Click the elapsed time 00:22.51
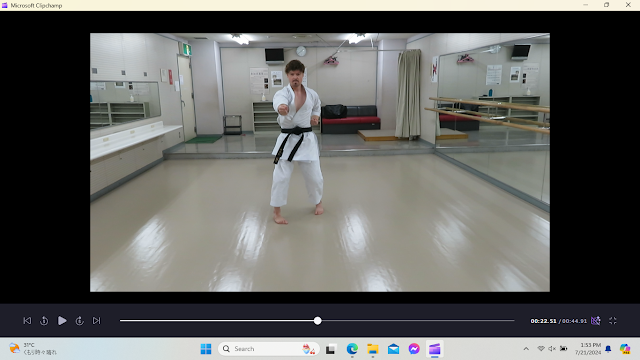640x360 pixels. pyautogui.click(x=543, y=321)
